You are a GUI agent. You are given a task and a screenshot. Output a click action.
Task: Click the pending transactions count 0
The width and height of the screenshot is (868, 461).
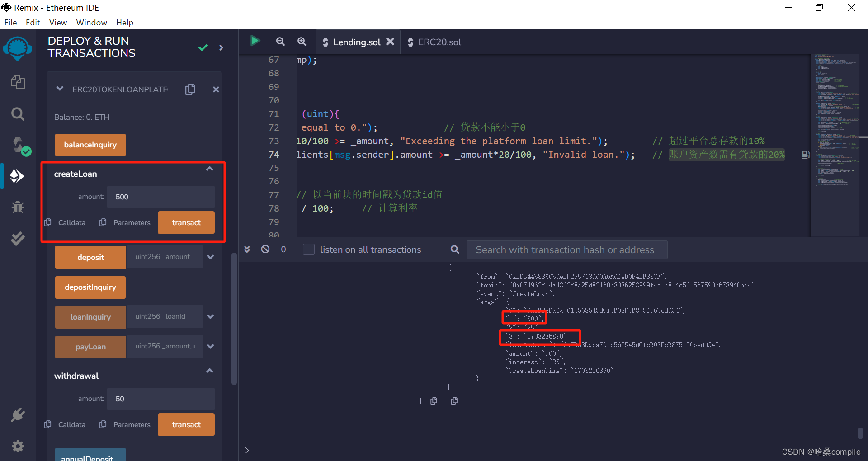point(283,249)
